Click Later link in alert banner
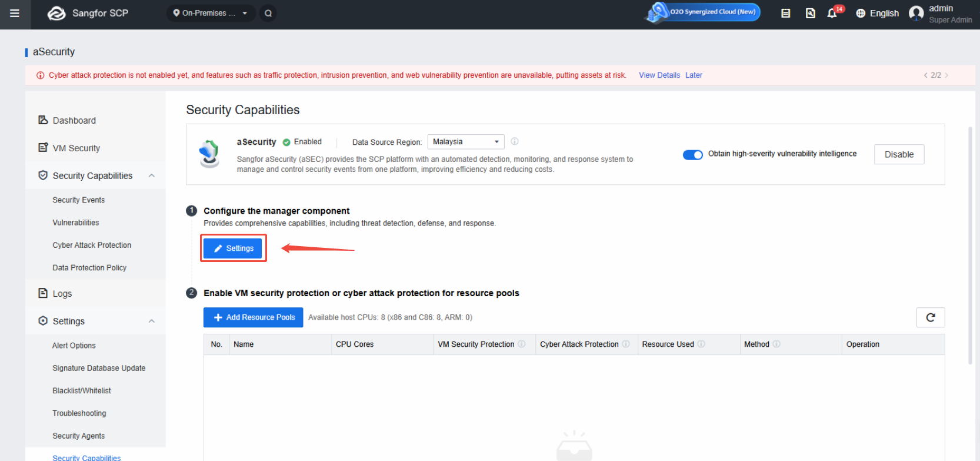 [694, 75]
